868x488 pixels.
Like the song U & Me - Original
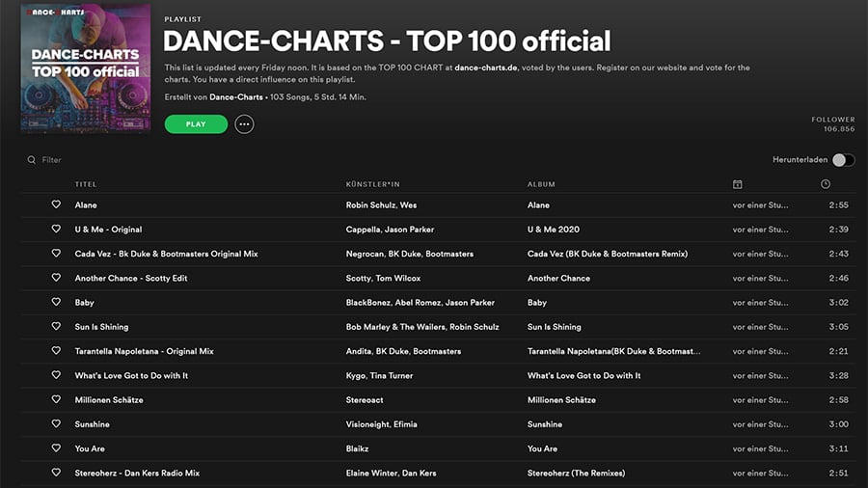click(56, 229)
